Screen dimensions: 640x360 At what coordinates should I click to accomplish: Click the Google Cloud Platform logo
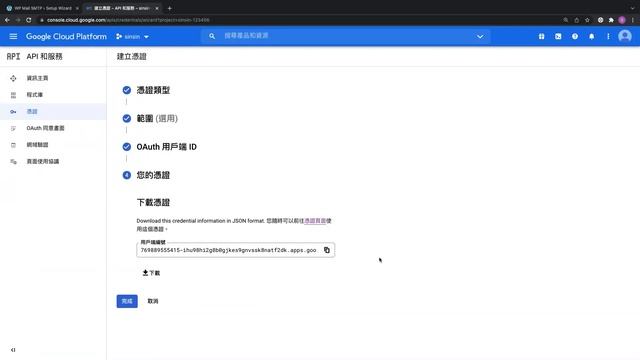pos(66,36)
